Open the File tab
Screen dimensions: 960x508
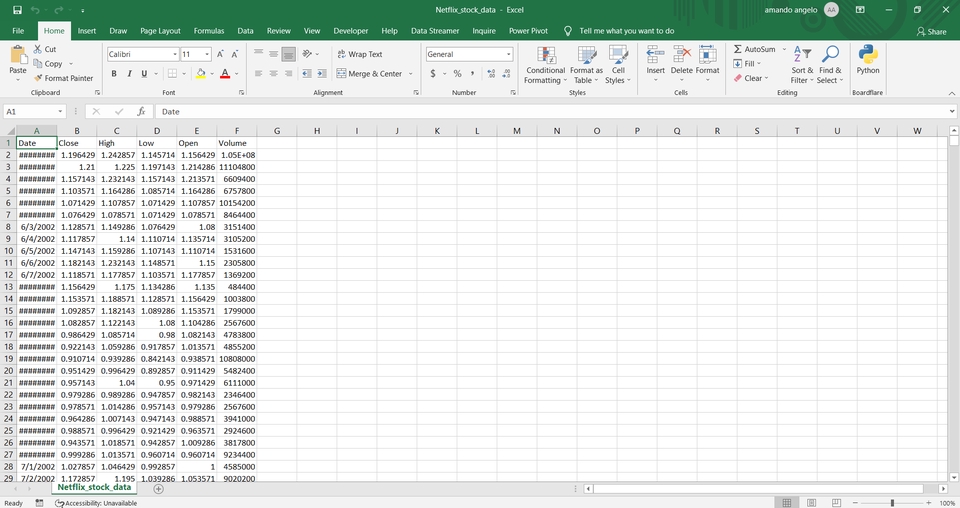(x=18, y=31)
